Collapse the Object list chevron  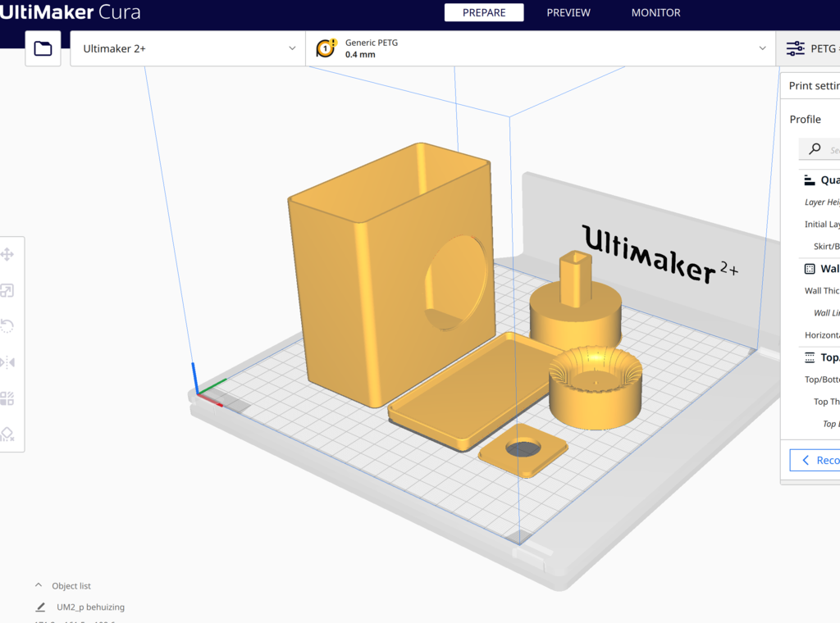39,585
